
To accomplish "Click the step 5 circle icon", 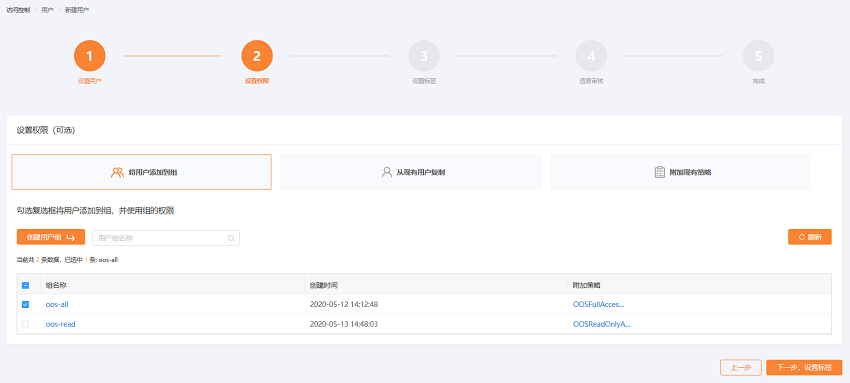I will [758, 56].
